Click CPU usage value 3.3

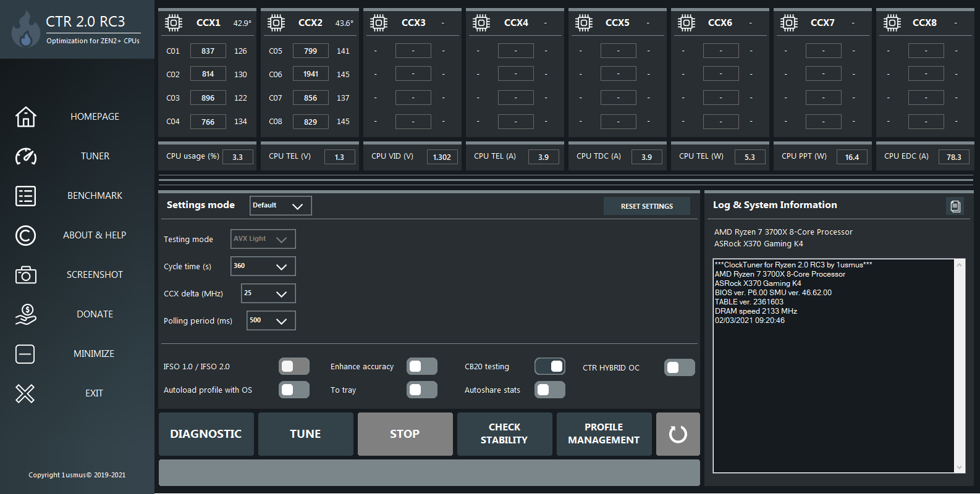point(238,157)
